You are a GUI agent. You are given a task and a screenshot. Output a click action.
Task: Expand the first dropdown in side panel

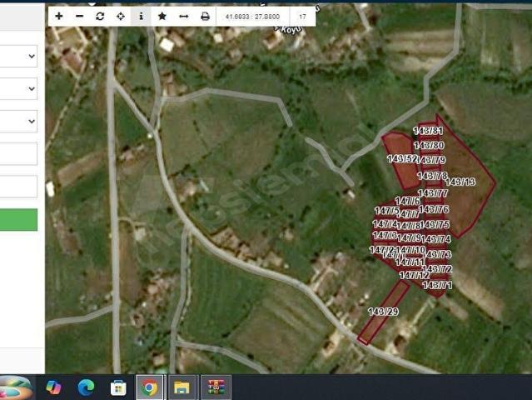[x=18, y=56]
